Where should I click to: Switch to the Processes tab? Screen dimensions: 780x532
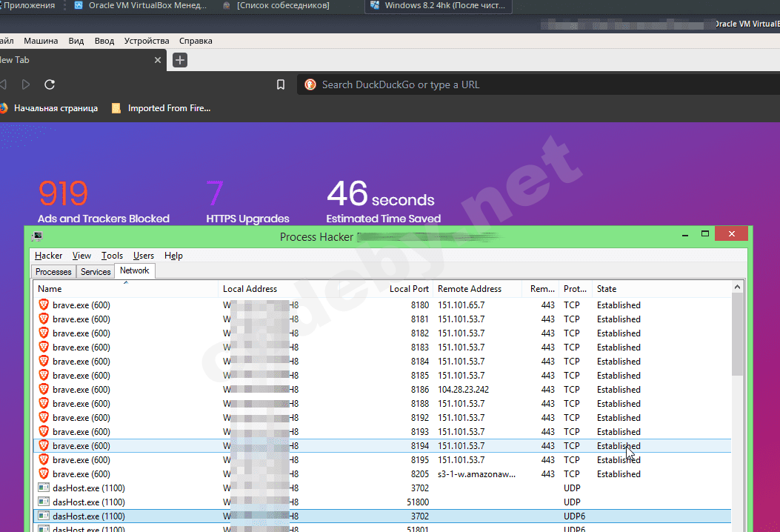(x=53, y=272)
